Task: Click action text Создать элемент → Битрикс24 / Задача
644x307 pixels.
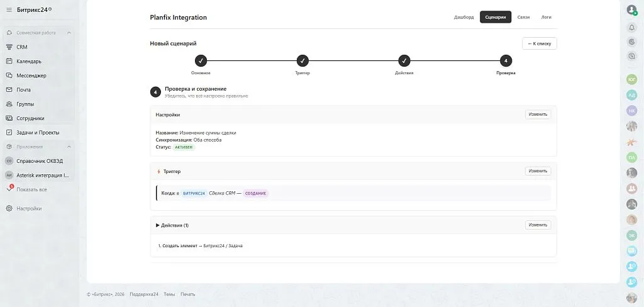Action: [203, 246]
